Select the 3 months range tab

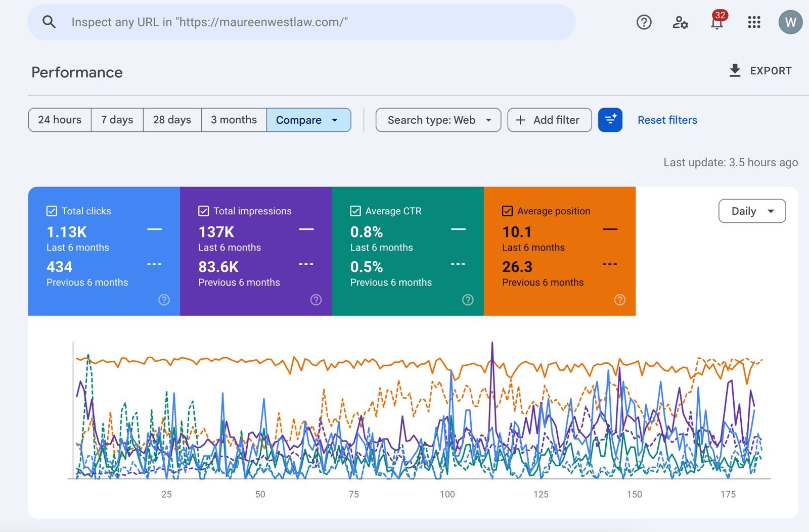tap(234, 120)
